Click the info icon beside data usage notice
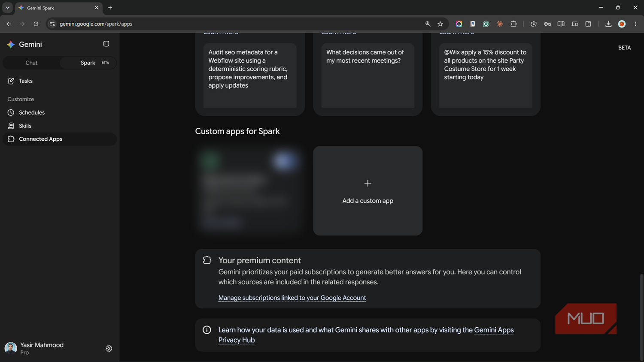Image resolution: width=644 pixels, height=362 pixels. coord(207,330)
